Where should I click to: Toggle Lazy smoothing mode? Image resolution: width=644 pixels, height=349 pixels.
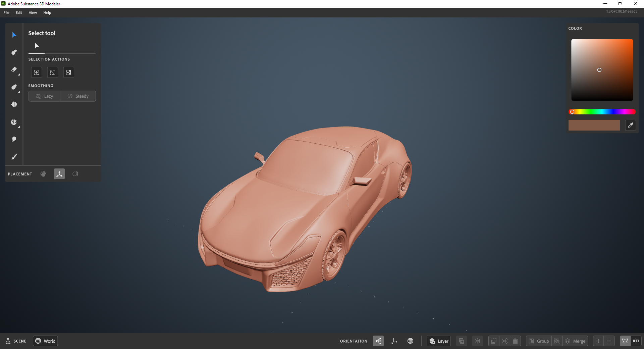pyautogui.click(x=44, y=96)
